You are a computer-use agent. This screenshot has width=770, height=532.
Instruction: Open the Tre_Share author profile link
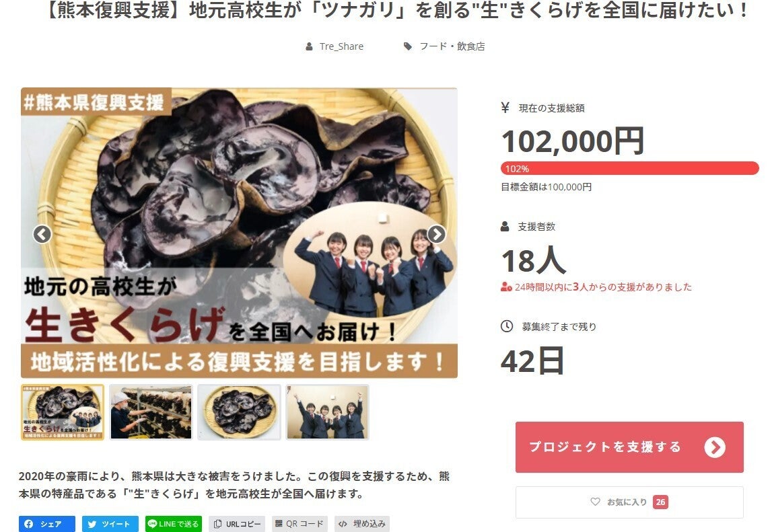pos(341,46)
